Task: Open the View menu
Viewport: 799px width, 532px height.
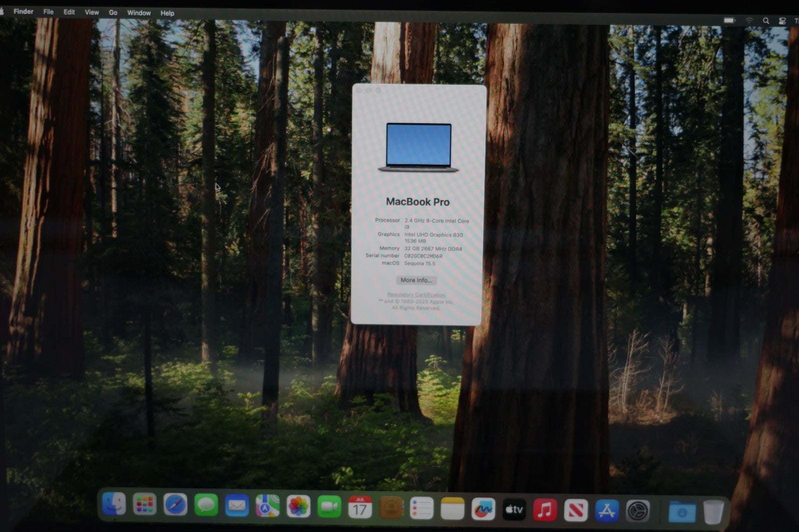Action: click(x=92, y=12)
